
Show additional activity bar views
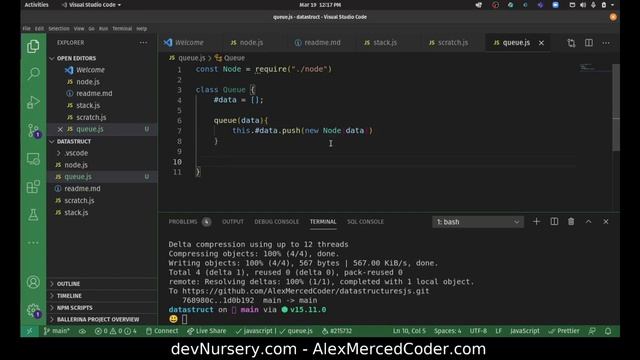click(x=33, y=242)
